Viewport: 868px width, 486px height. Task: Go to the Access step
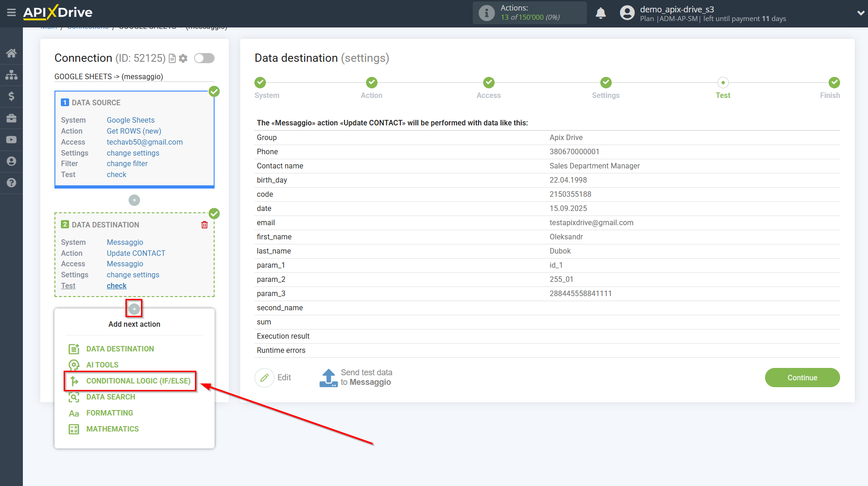(489, 82)
